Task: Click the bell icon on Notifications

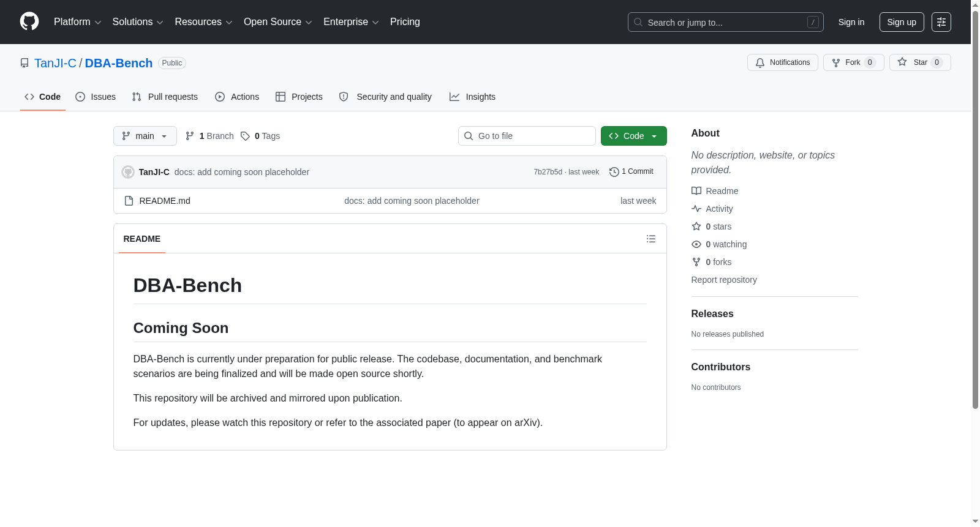Action: (x=760, y=62)
